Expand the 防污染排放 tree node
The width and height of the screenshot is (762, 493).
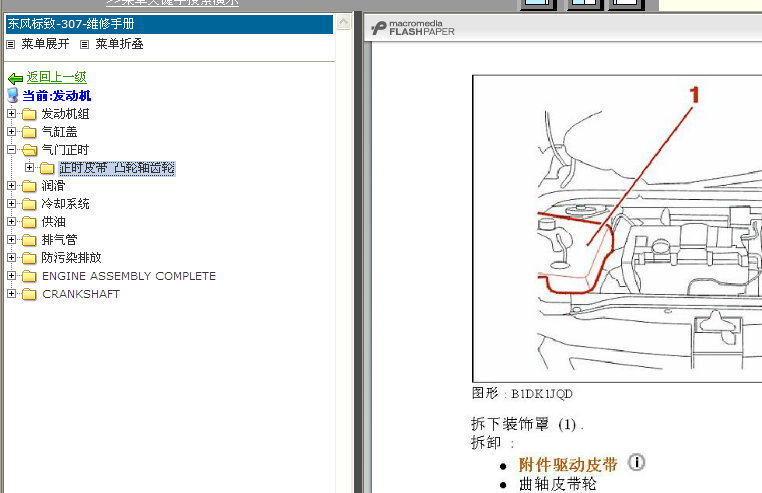click(11, 258)
